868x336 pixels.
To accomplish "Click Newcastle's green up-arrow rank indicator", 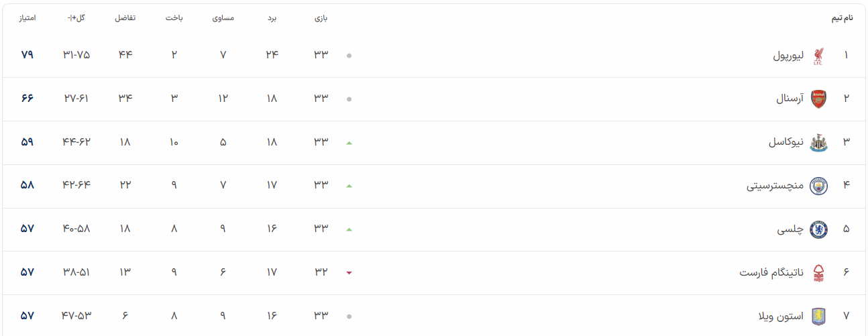I will point(349,143).
